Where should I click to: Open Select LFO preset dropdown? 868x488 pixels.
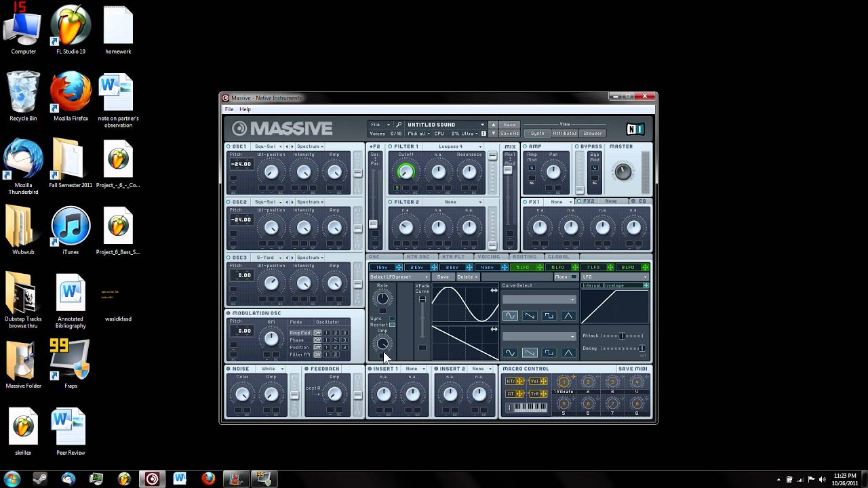[399, 277]
